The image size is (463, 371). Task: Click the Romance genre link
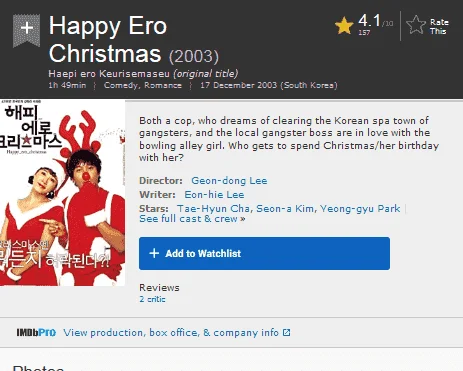(163, 85)
